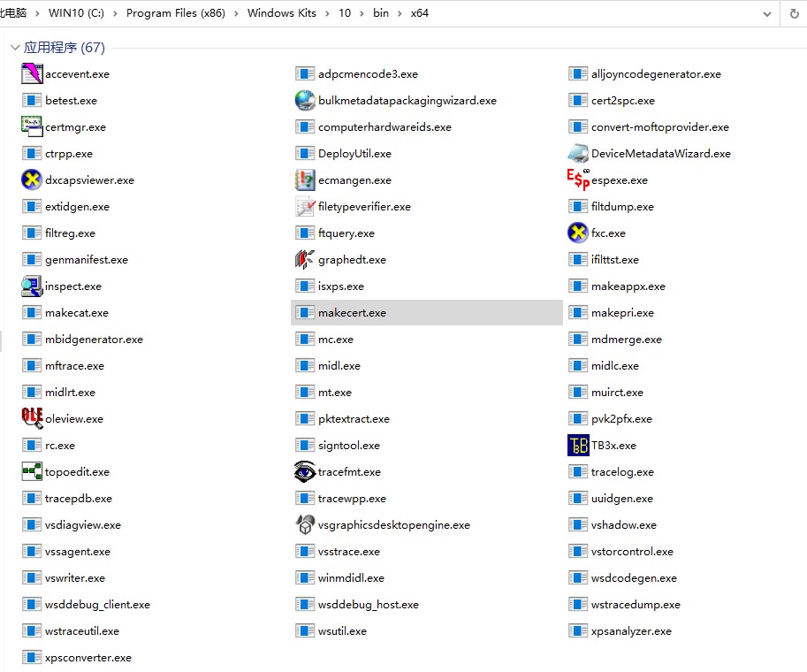Click the bulkmetadatapackagingwizard.exe globe icon

[x=305, y=101]
